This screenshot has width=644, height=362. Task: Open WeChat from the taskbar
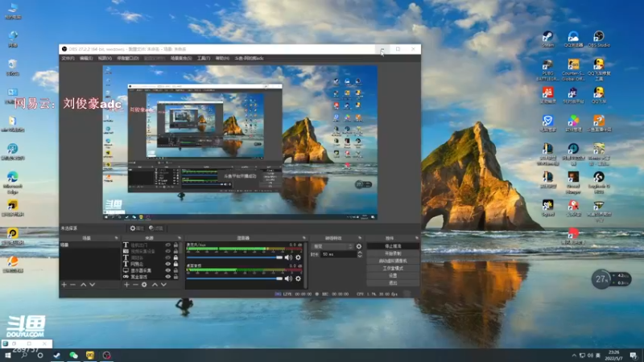coord(73,355)
